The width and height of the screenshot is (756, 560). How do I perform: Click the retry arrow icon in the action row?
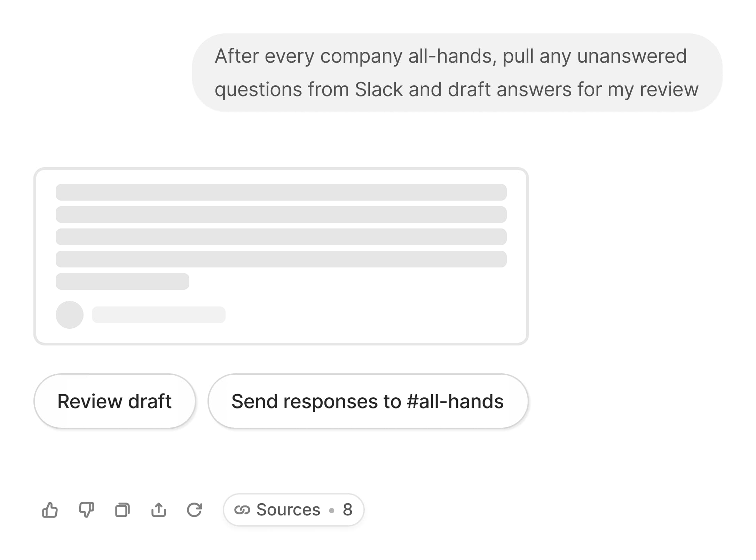click(195, 510)
